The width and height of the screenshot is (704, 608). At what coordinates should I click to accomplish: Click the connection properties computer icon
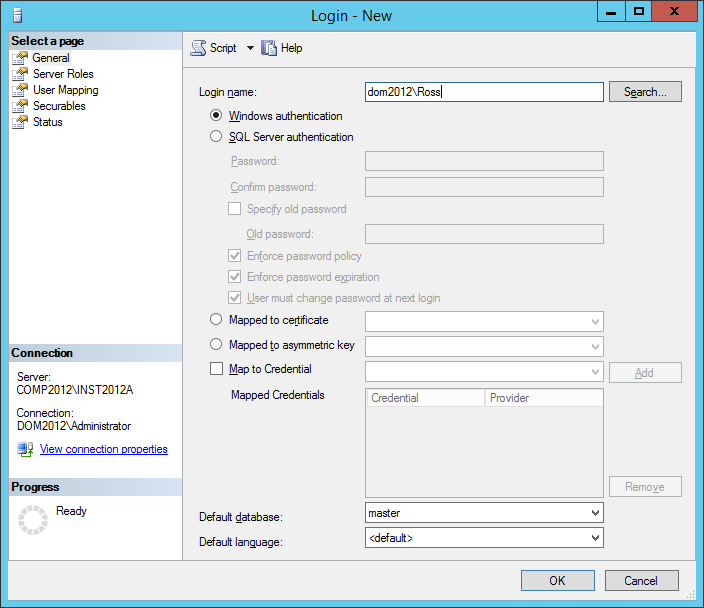pyautogui.click(x=25, y=449)
